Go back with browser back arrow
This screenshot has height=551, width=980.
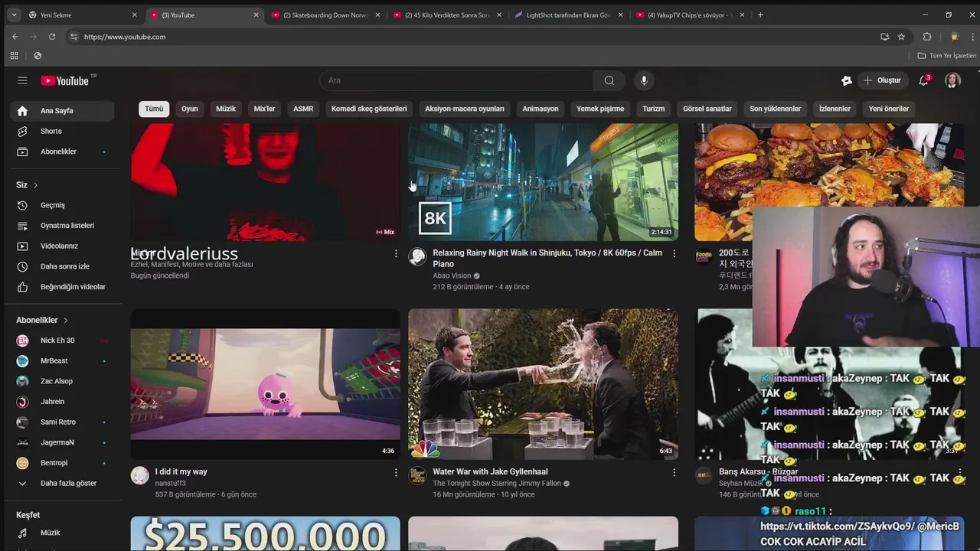click(x=15, y=37)
